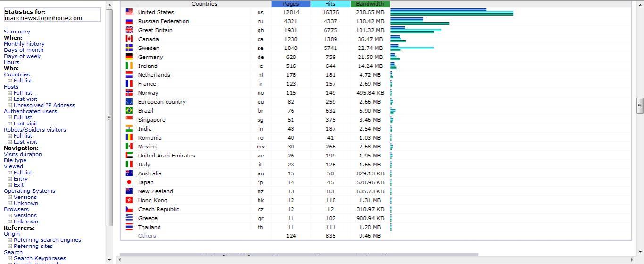Go to Days of week report

22,56
